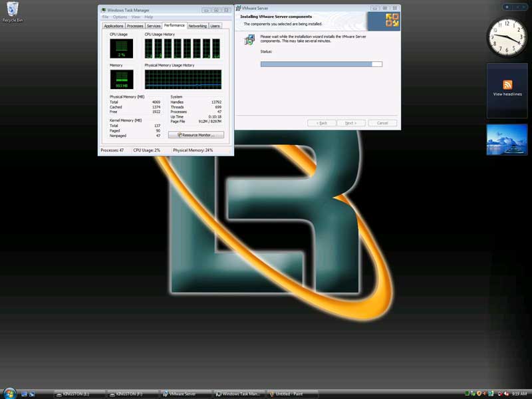This screenshot has width=532, height=399.
Task: Click the Back button in VMware installer
Action: click(322, 123)
